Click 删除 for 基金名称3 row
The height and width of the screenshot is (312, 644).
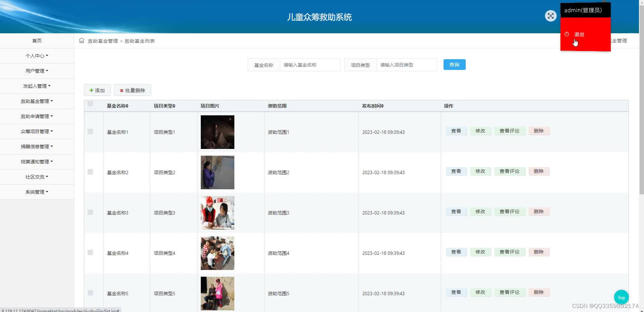click(x=539, y=211)
